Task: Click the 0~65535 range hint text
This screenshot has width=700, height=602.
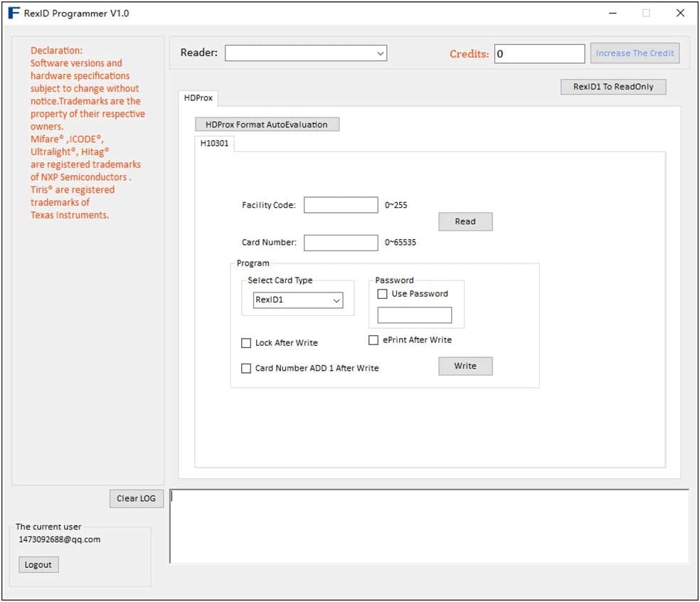Action: (x=401, y=242)
